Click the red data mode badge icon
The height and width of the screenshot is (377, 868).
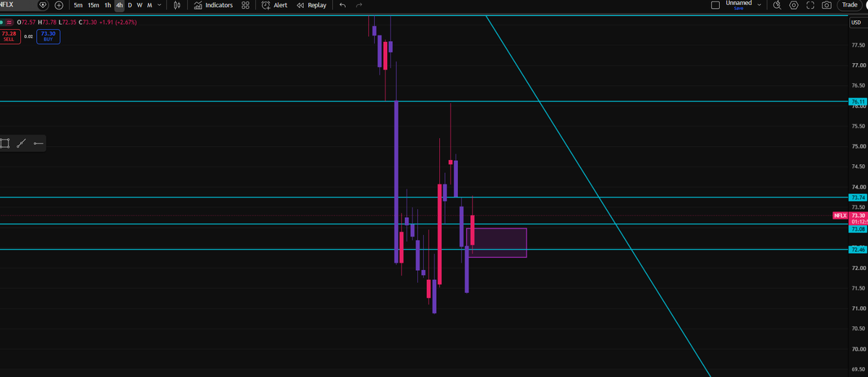pyautogui.click(x=11, y=22)
